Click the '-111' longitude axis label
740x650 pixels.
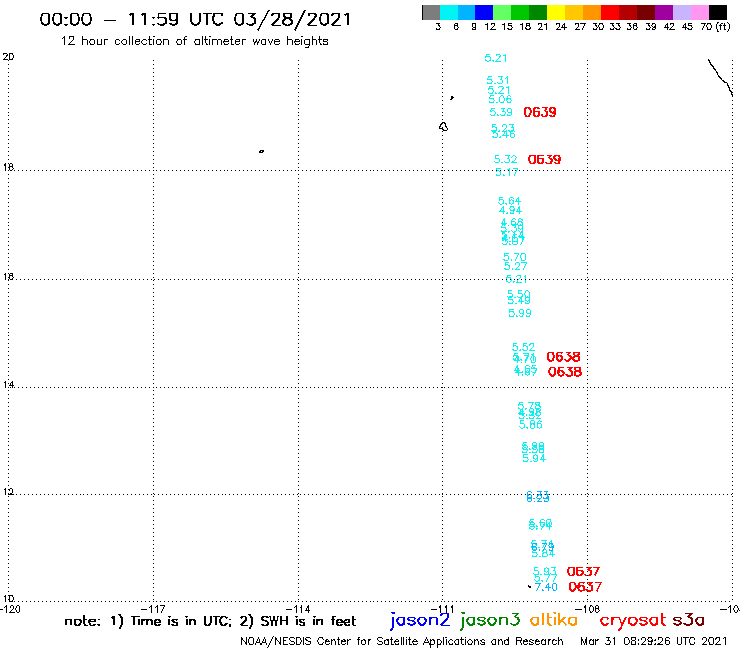(x=442, y=609)
